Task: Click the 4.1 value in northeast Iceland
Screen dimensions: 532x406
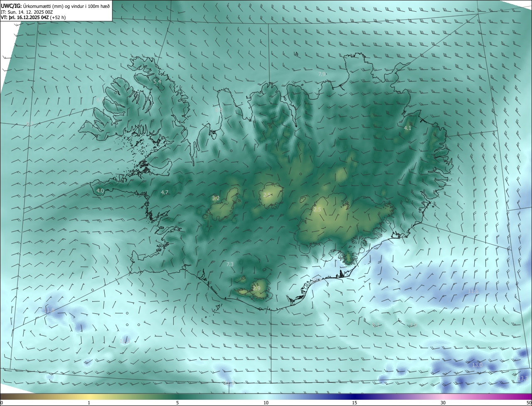Action: (x=408, y=128)
